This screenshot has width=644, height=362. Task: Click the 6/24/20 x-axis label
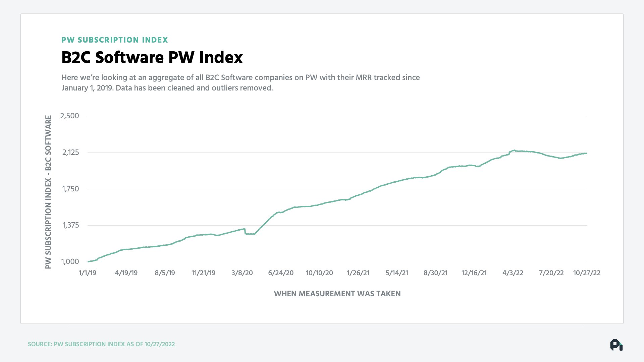coord(281,273)
